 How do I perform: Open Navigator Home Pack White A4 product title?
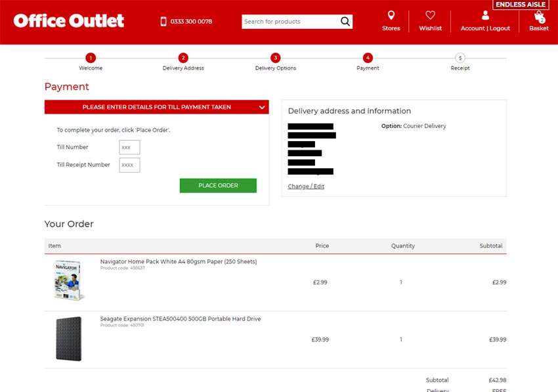pyautogui.click(x=179, y=261)
